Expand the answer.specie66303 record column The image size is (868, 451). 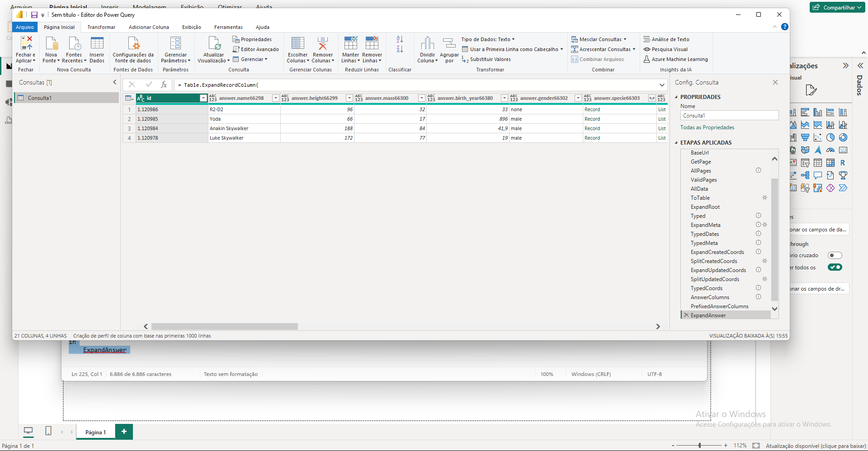coord(651,98)
